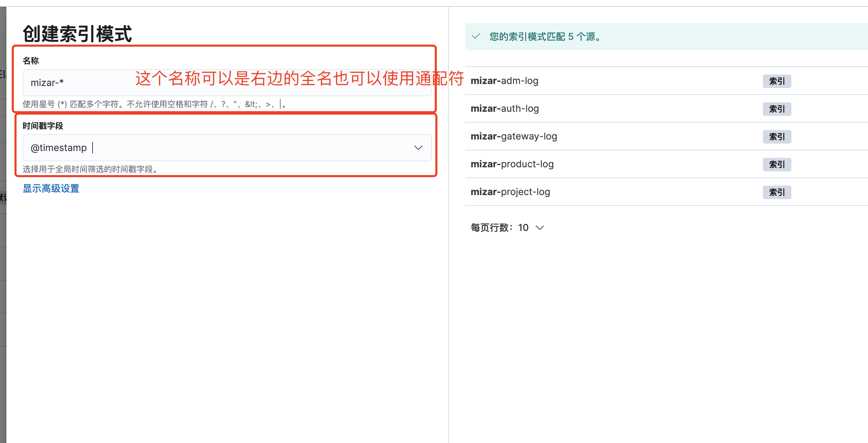Click the 时间戳字段 field label
This screenshot has height=443, width=868.
[43, 126]
